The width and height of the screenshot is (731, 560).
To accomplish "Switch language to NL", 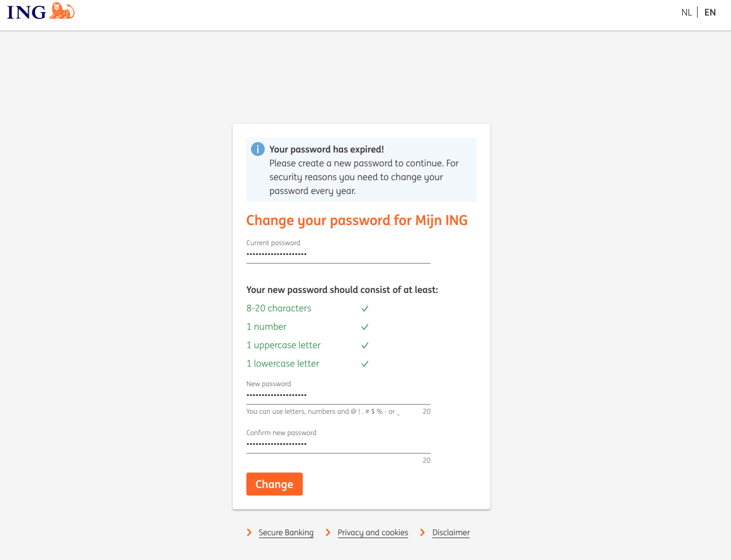I will point(686,13).
